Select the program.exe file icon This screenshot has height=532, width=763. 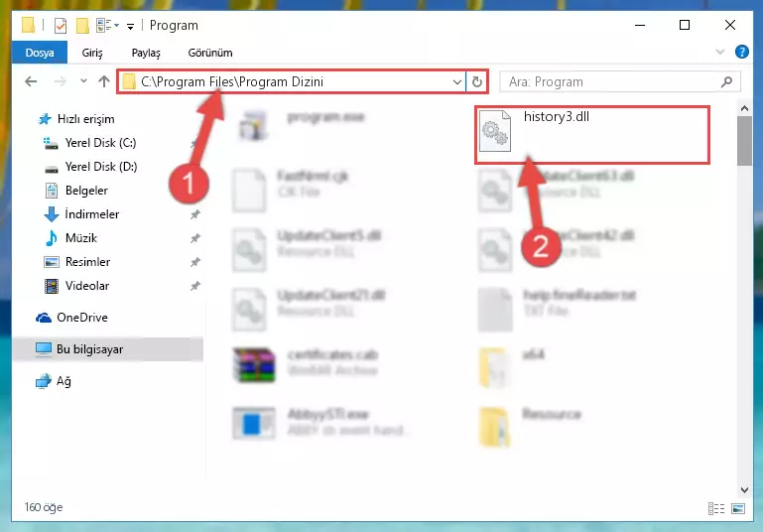coord(253,127)
